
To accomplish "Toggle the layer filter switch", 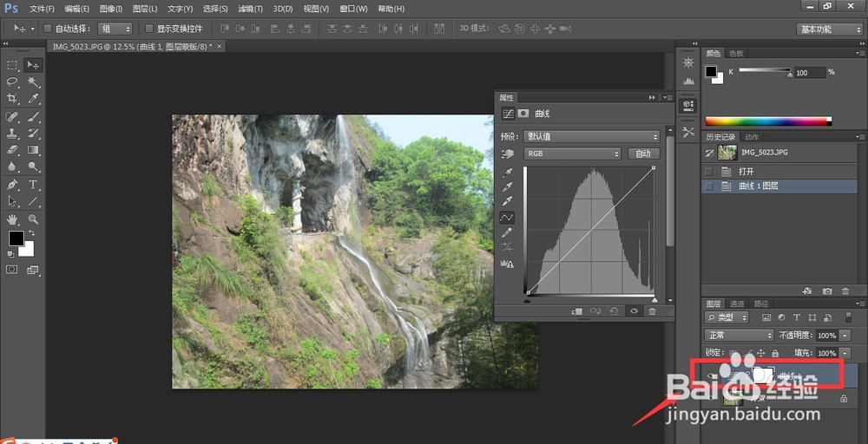I will pos(849,317).
